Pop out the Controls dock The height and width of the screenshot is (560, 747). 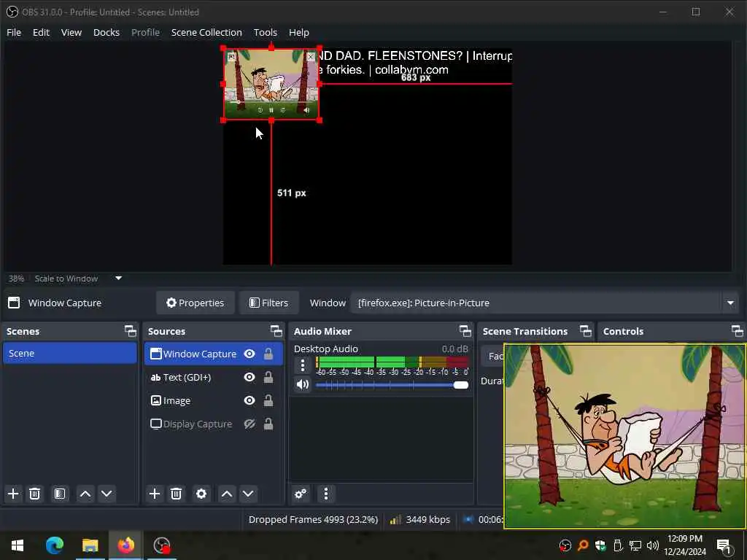[x=737, y=331]
